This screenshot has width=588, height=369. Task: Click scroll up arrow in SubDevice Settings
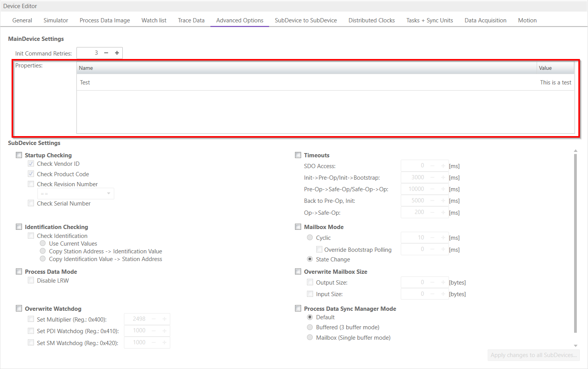pyautogui.click(x=575, y=151)
